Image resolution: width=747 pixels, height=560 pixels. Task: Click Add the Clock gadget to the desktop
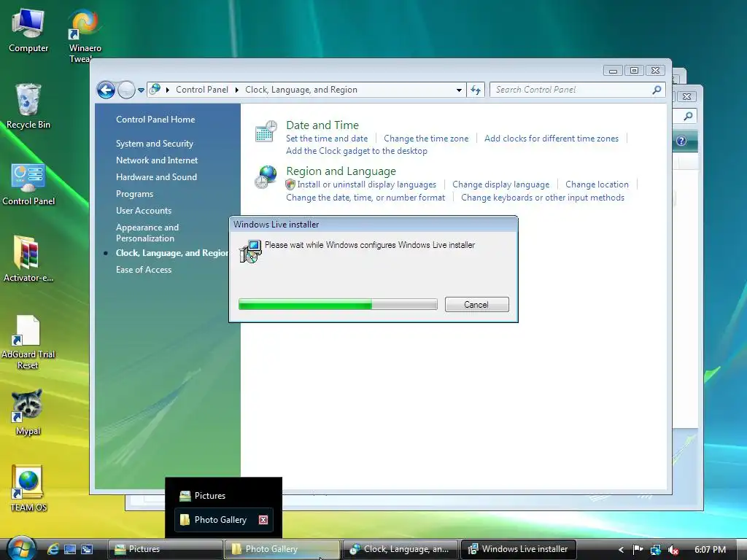coord(356,150)
